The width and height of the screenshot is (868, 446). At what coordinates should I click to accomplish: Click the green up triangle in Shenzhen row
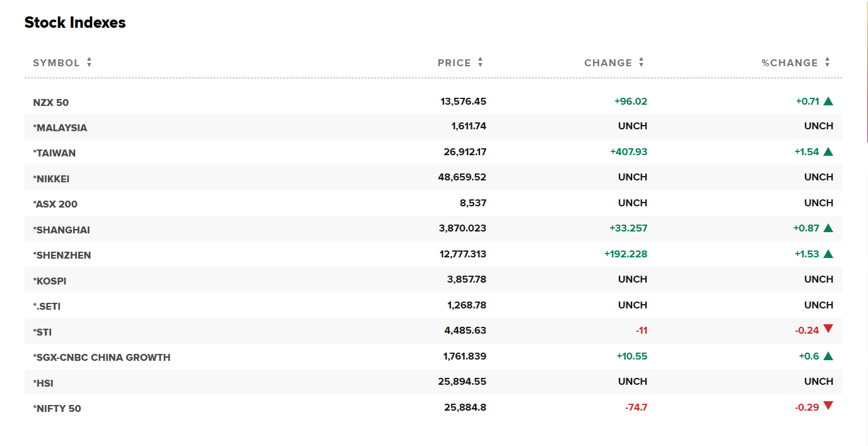coord(828,254)
